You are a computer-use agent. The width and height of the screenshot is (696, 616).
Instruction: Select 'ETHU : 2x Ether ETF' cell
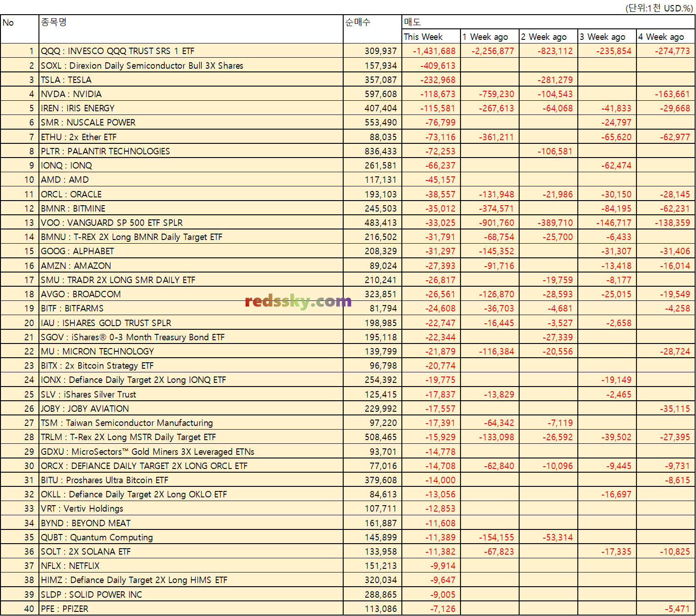tap(191, 137)
